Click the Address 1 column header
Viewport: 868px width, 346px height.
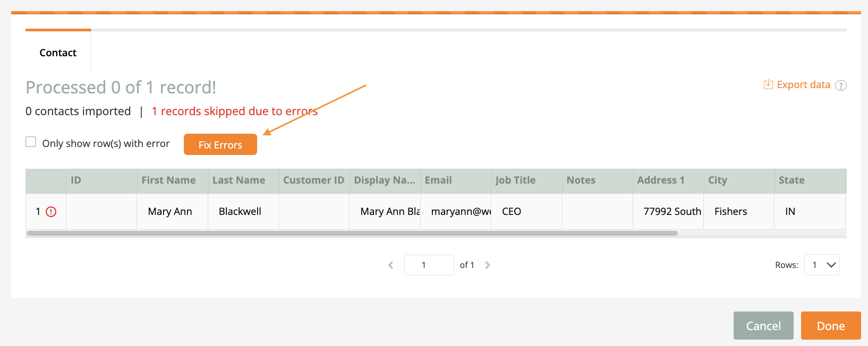(668, 180)
